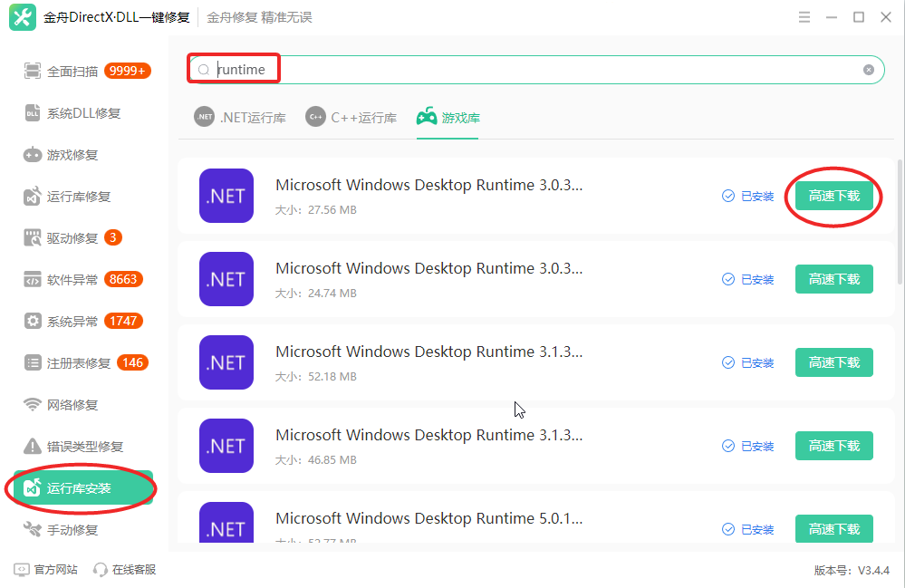Click inside the runtime search field
Screen dimensions: 905x588
pos(536,70)
